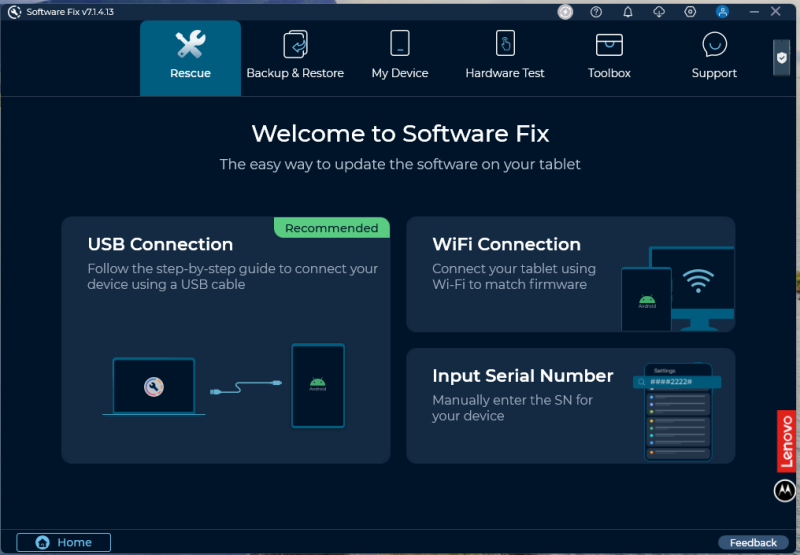Viewport: 800px width, 555px height.
Task: Open help question mark icon
Action: 596,12
